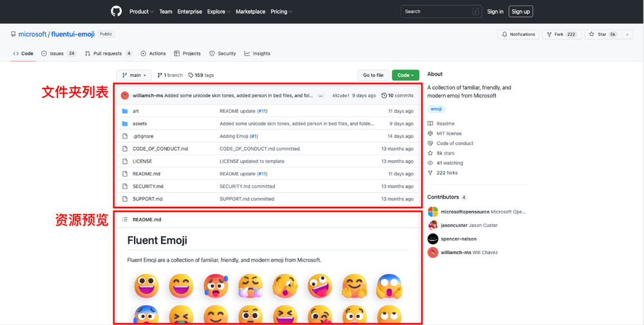The image size is (644, 325).
Task: Open SECURITY.md file
Action: click(x=148, y=186)
